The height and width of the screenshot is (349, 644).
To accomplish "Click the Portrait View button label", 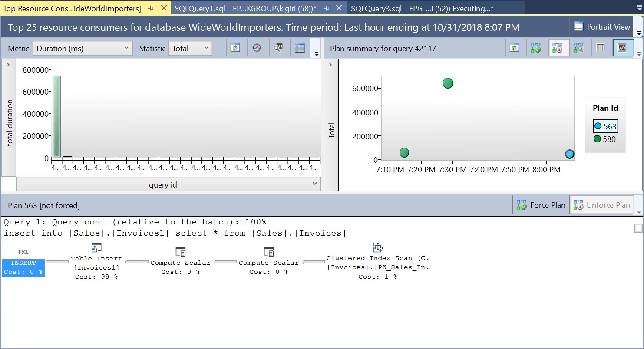I will tap(608, 27).
